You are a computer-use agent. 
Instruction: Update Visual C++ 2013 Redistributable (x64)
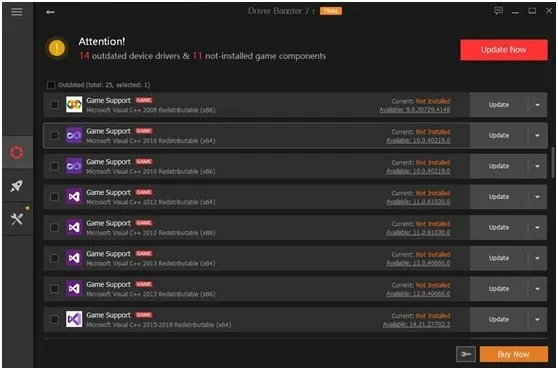499,258
